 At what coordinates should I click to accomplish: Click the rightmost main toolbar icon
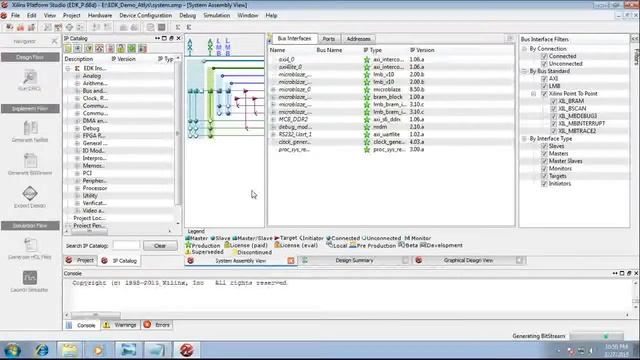(x=189, y=27)
